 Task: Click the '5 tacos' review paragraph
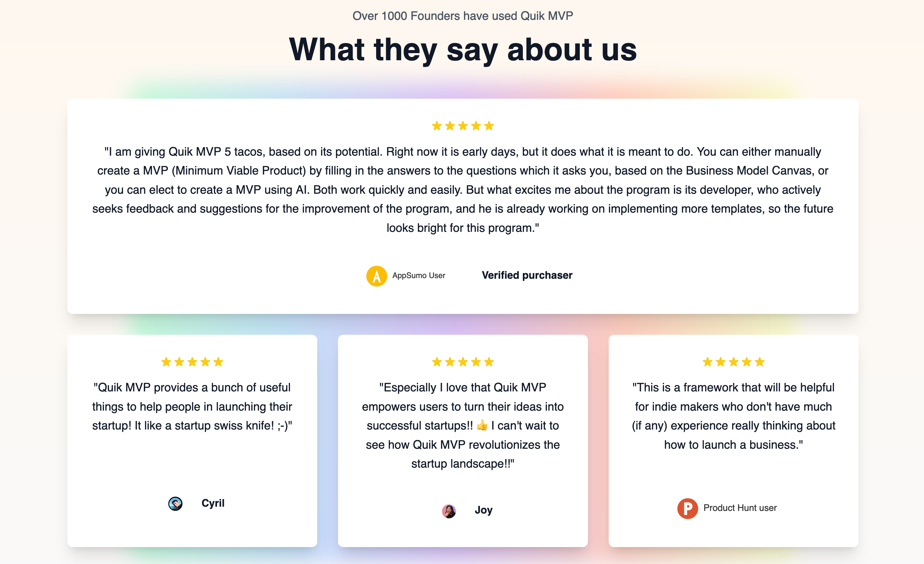click(x=463, y=190)
